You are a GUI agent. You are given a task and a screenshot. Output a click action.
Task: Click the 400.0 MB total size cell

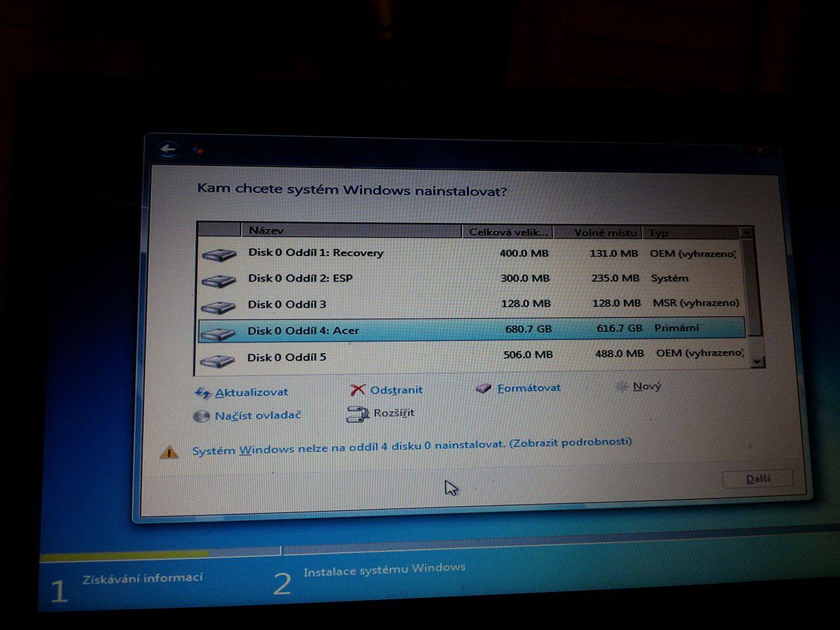[x=524, y=253]
